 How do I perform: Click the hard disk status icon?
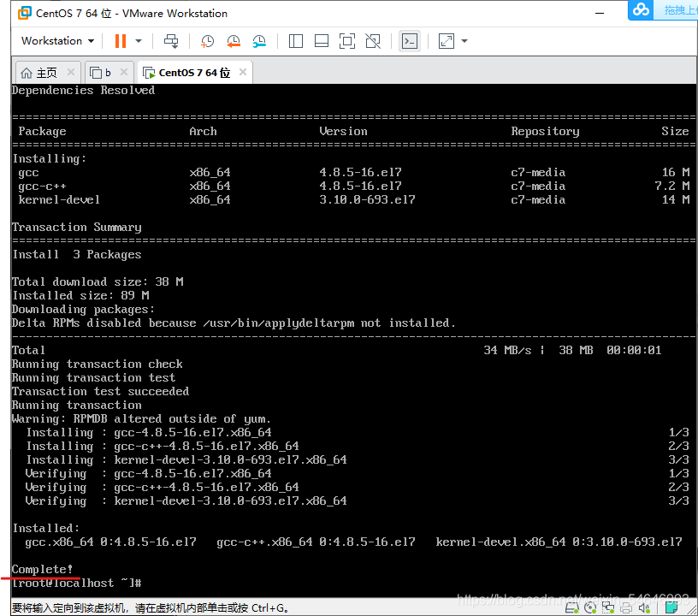click(572, 607)
